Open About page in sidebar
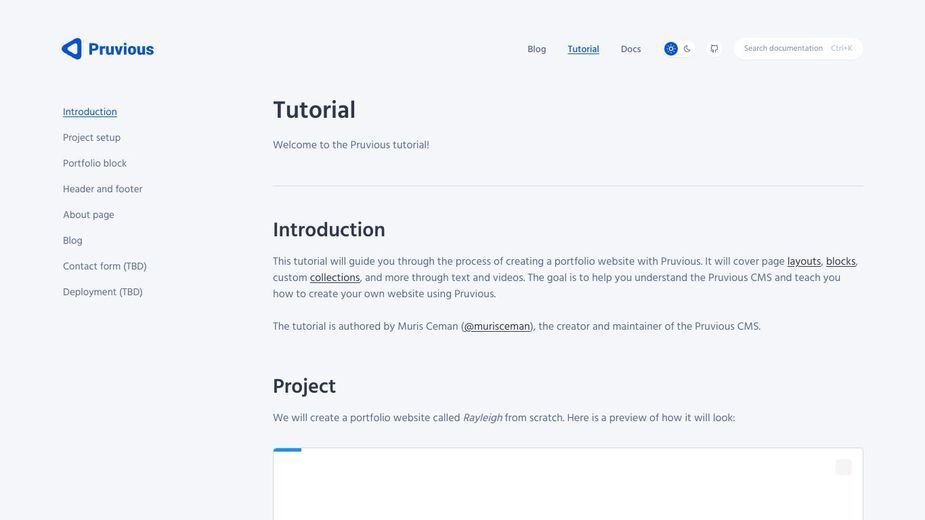 88,215
